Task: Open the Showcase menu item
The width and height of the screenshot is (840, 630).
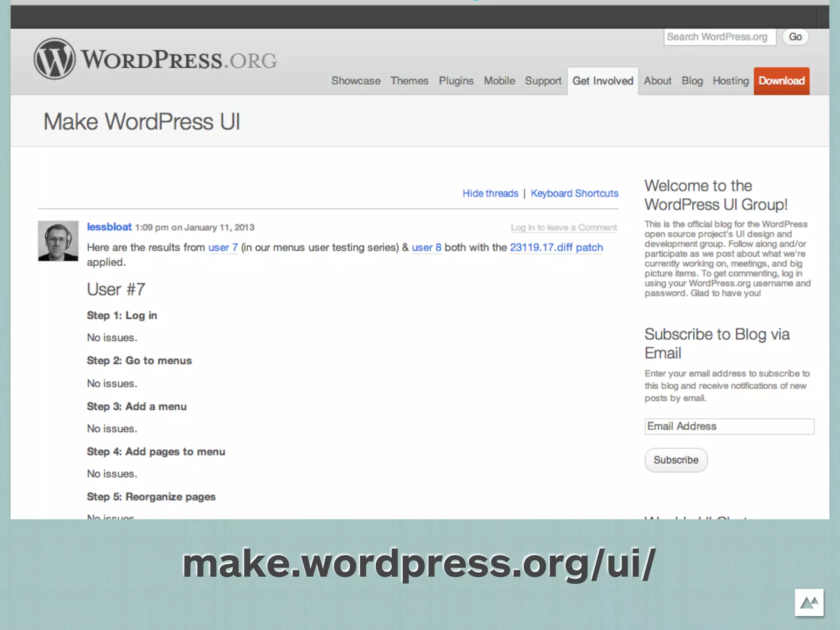Action: [356, 81]
